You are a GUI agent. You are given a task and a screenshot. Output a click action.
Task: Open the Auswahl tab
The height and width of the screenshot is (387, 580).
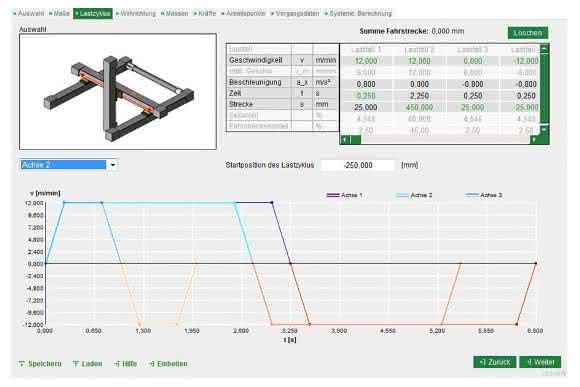point(28,14)
